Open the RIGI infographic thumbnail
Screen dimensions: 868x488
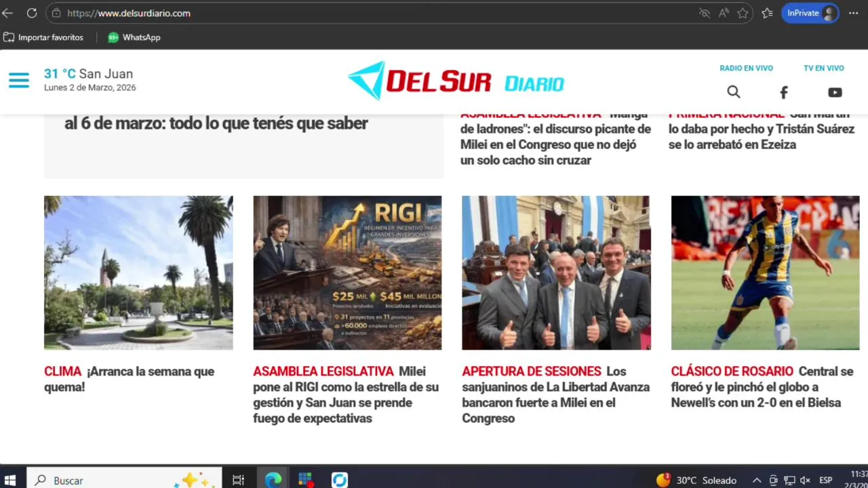click(347, 272)
